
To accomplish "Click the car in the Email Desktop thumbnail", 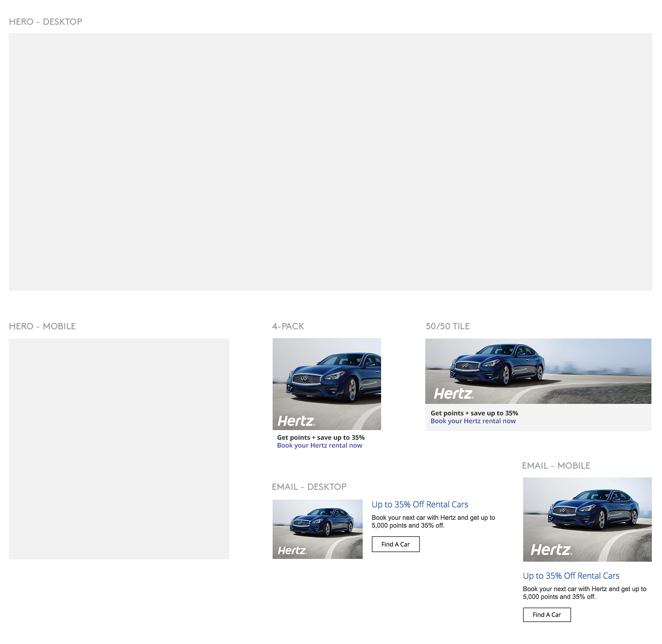I will 322,522.
